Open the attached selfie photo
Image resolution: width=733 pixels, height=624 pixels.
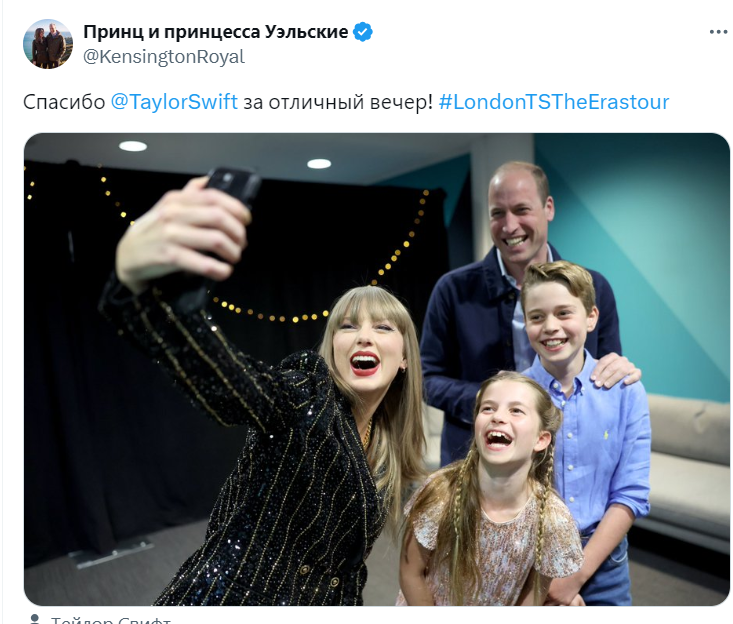(377, 369)
